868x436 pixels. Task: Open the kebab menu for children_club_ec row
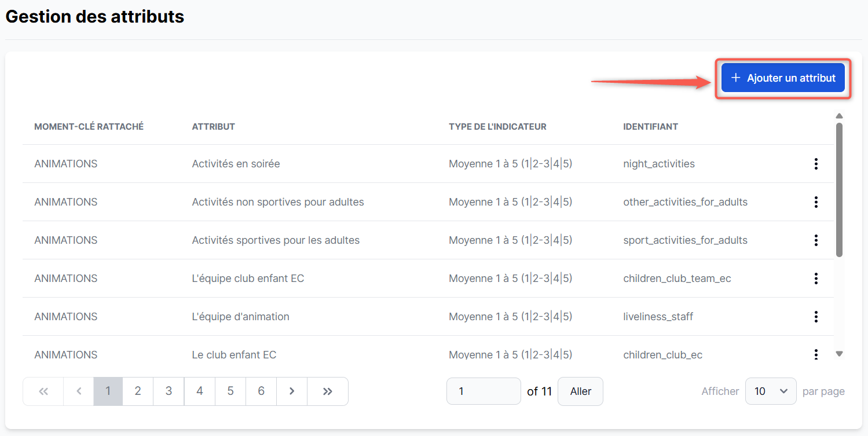(816, 354)
